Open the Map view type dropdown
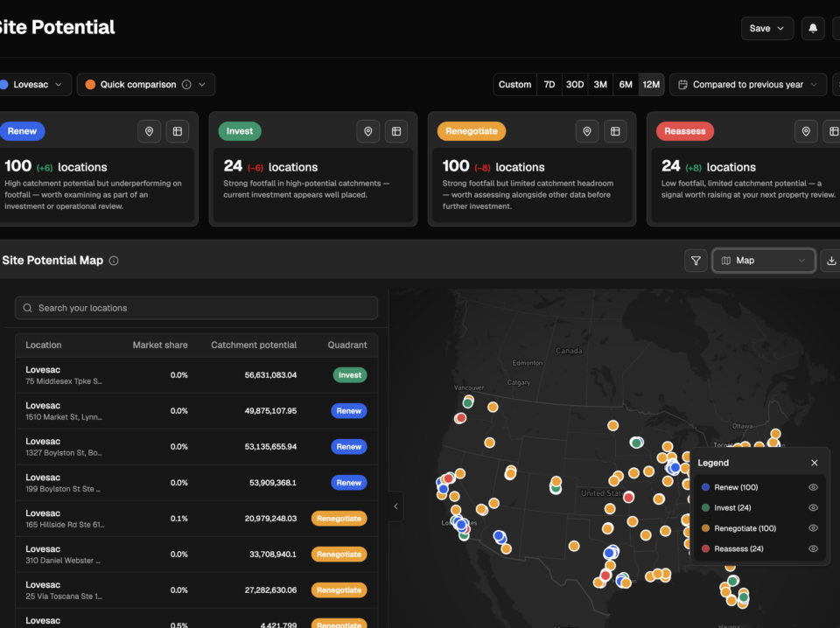This screenshot has width=840, height=628. 763,261
